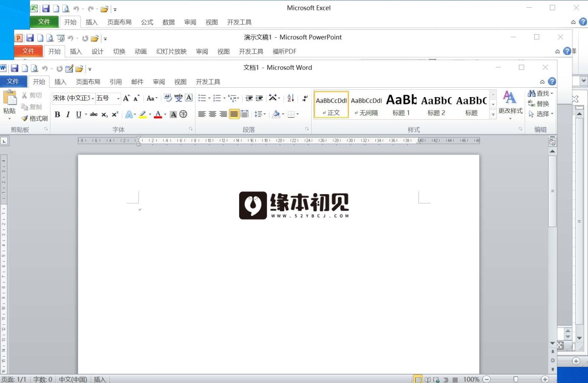588x383 pixels.
Task: Open the 公式 tab in the Excel window
Action: tap(147, 22)
